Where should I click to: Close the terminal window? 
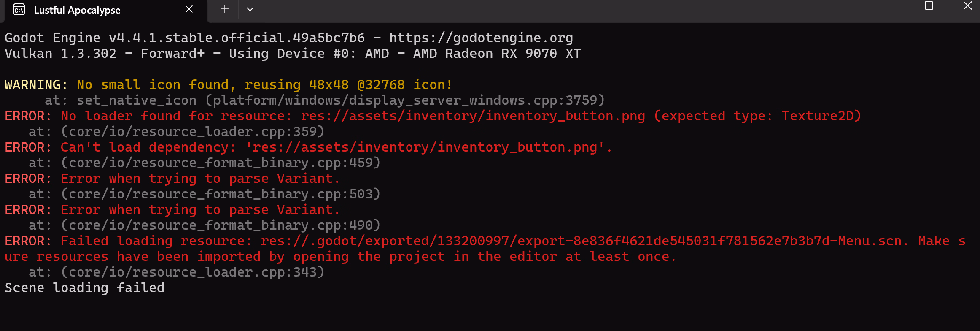point(968,5)
